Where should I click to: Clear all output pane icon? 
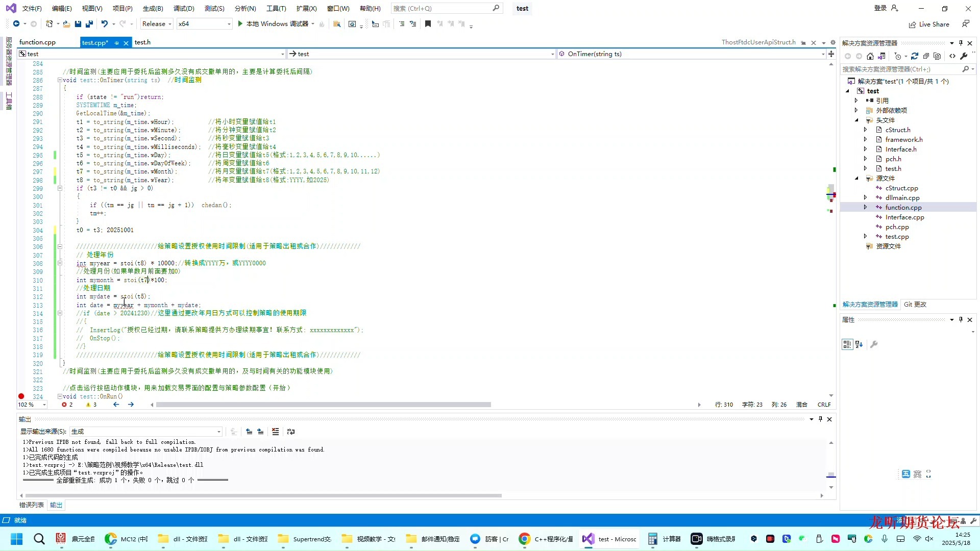tap(276, 432)
